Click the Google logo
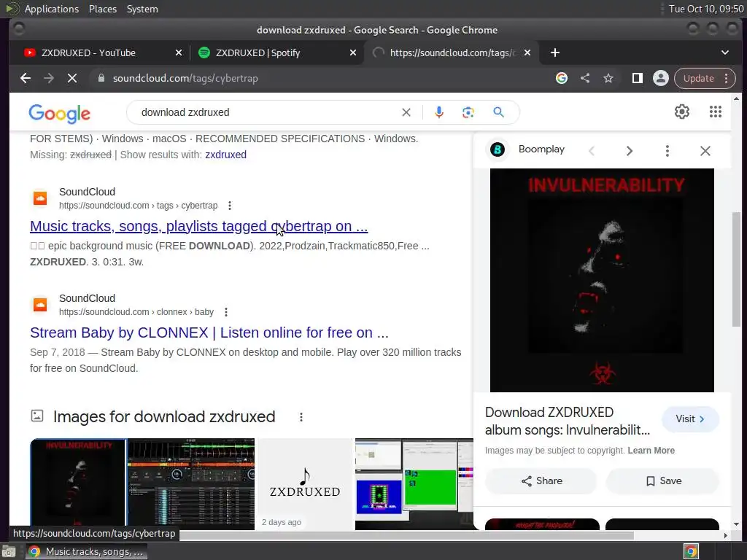Screen dimensions: 747x560 click(x=60, y=113)
